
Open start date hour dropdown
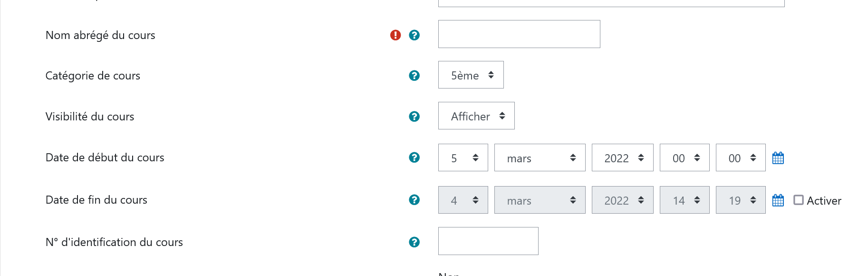click(685, 158)
